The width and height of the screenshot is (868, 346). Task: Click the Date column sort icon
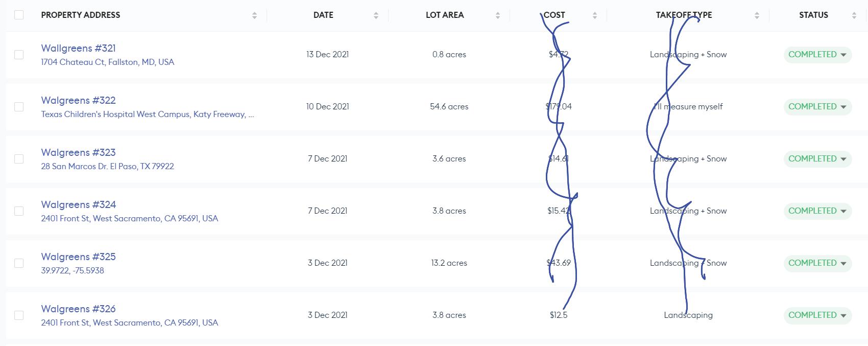[376, 15]
